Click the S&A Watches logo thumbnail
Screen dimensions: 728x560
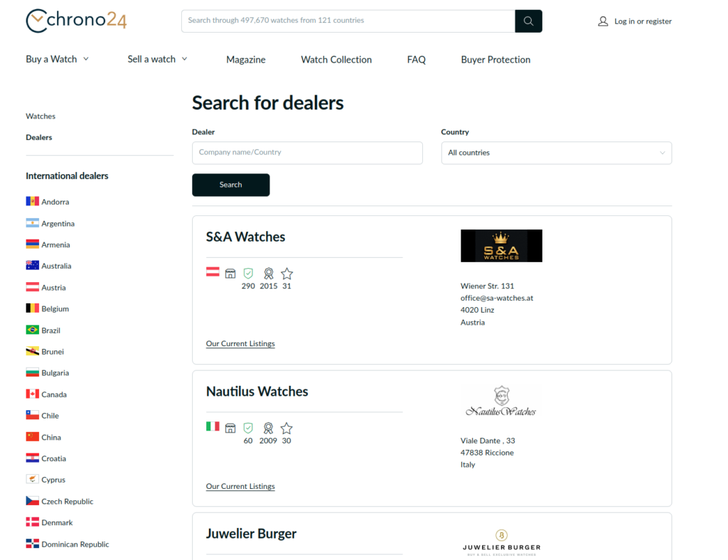coord(501,246)
